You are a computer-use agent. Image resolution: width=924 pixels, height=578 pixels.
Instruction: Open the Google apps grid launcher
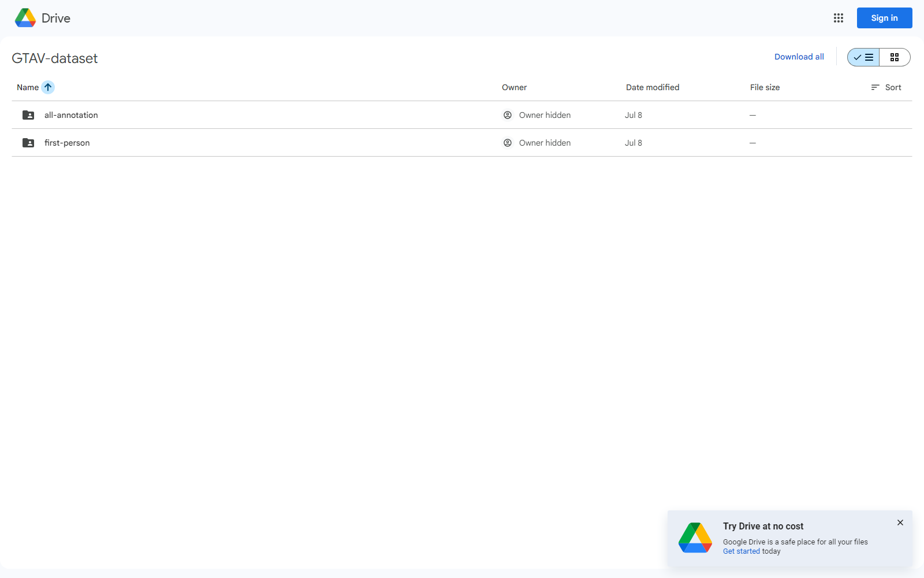click(839, 18)
